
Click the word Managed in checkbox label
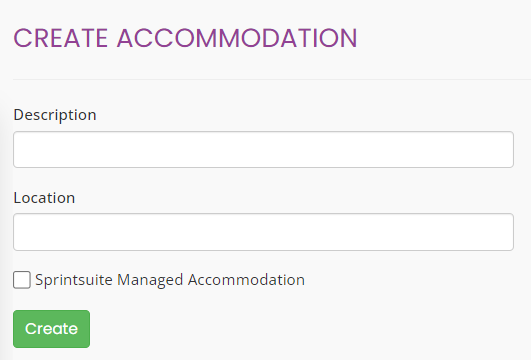(150, 281)
